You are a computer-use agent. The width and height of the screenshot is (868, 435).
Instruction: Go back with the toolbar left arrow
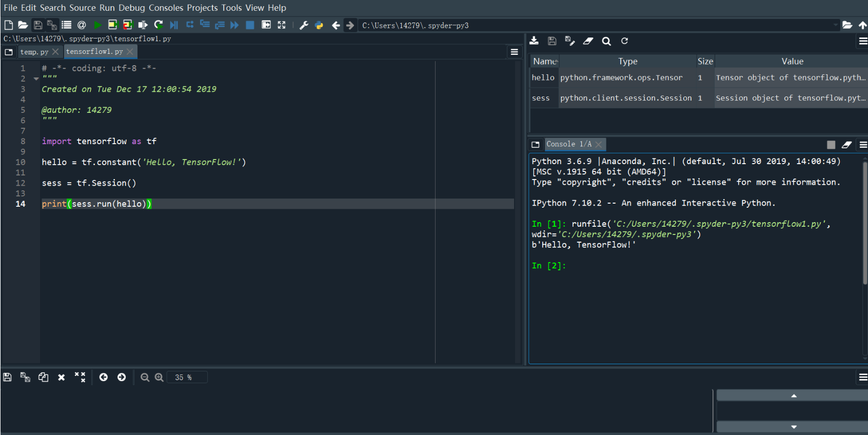[x=336, y=25]
